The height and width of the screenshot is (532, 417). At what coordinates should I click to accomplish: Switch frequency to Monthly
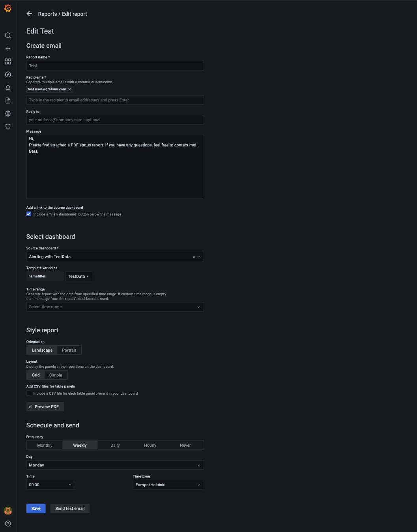tap(45, 446)
